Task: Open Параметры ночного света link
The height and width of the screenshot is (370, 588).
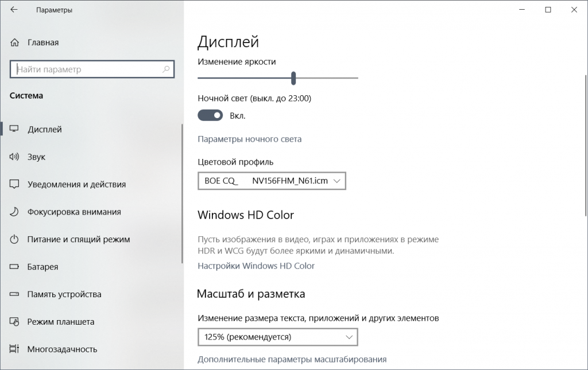Action: [249, 139]
